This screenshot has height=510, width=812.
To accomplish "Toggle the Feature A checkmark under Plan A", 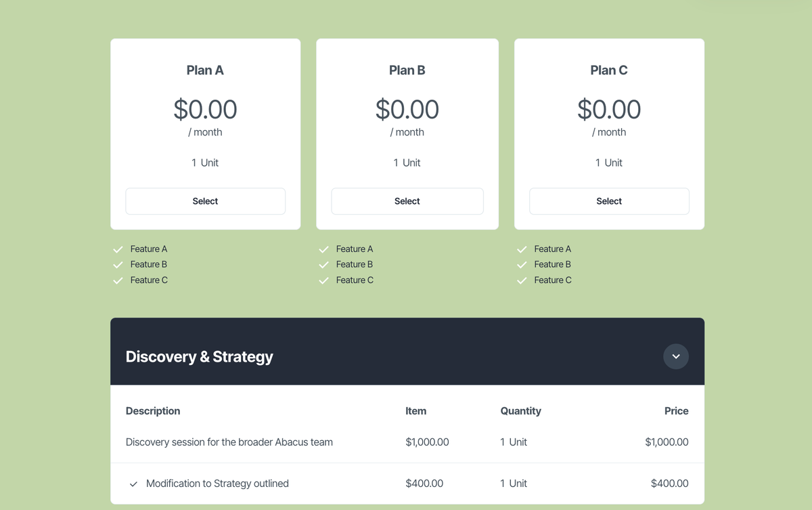I will point(118,249).
